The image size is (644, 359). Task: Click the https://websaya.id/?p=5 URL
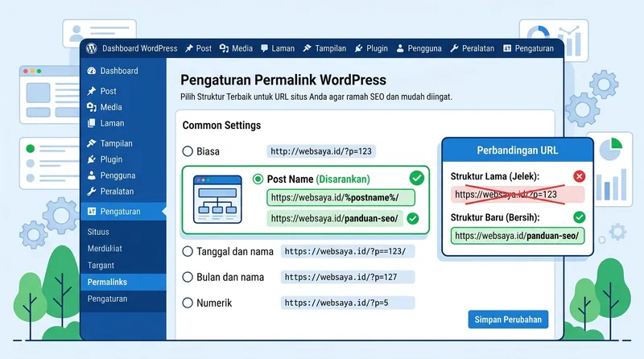(348, 303)
